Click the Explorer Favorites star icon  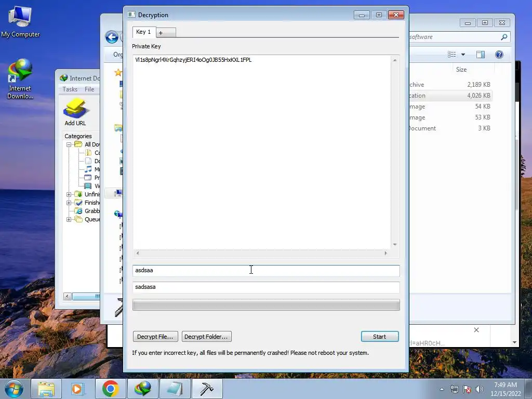[118, 72]
